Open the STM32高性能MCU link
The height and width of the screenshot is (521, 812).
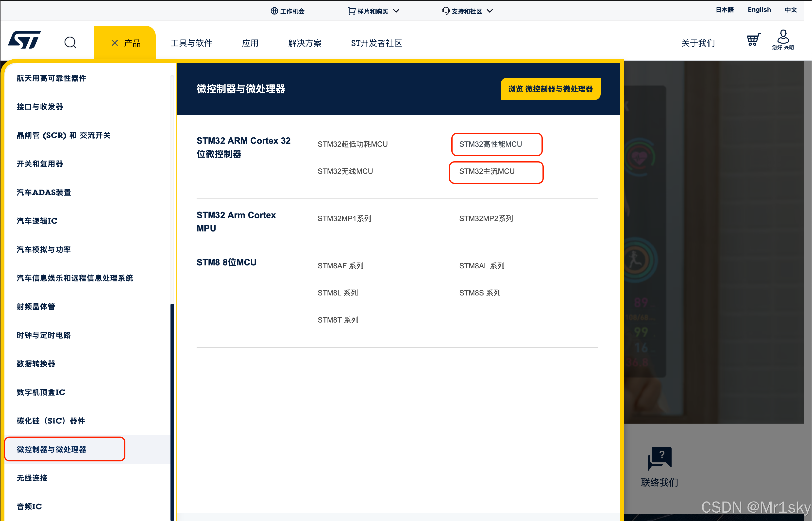[490, 145]
